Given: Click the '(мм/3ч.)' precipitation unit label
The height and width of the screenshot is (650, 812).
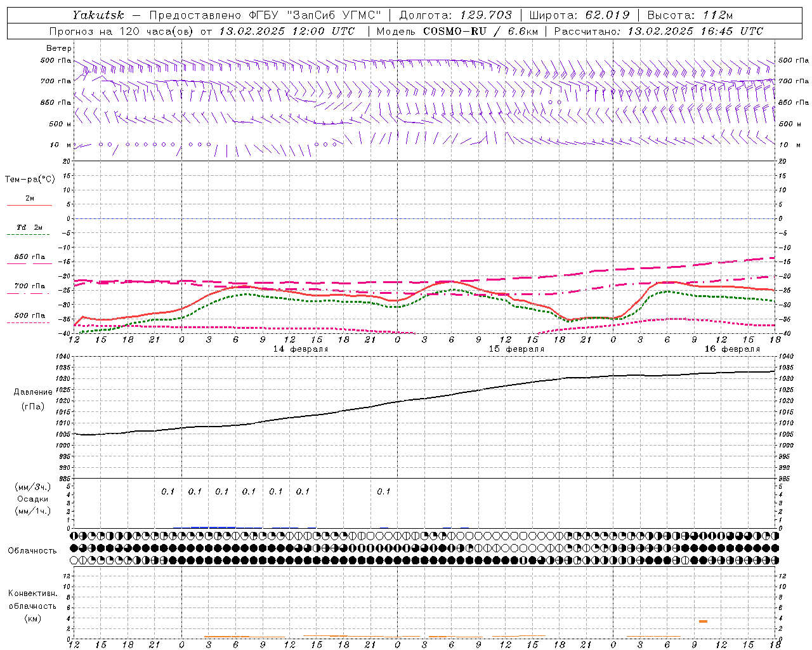Looking at the screenshot, I should (33, 487).
